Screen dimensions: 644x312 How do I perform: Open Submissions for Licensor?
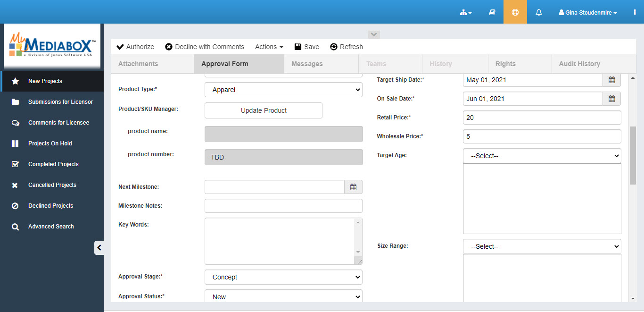pos(52,102)
